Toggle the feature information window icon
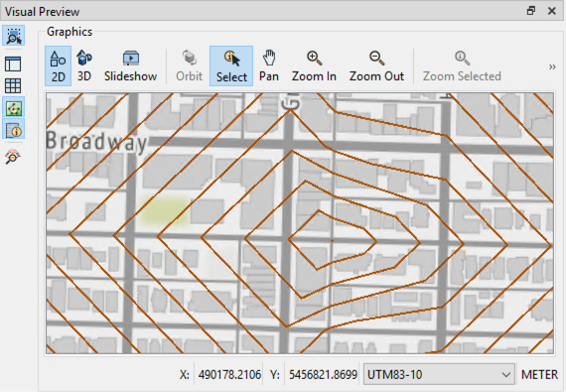The image size is (566, 392). click(x=14, y=129)
